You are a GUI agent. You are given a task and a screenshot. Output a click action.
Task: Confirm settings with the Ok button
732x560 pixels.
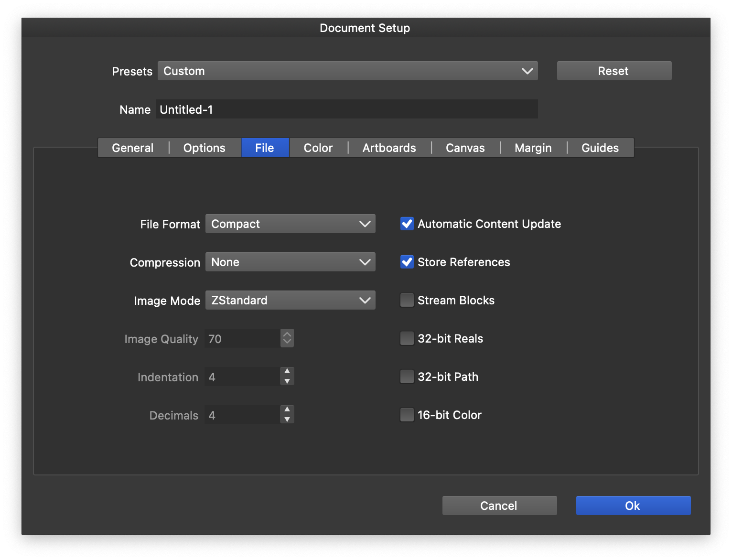click(633, 506)
